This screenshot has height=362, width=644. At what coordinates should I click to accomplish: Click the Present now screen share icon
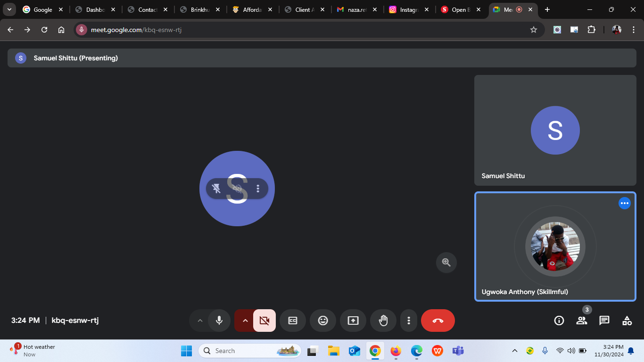tap(353, 321)
